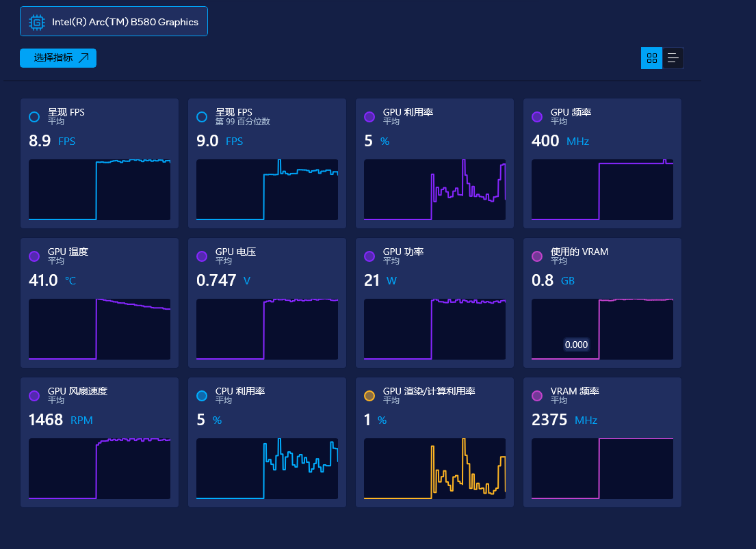Click the GPU chip icon beside Intel Arc B580
Viewport: 756px width, 549px height.
click(37, 22)
